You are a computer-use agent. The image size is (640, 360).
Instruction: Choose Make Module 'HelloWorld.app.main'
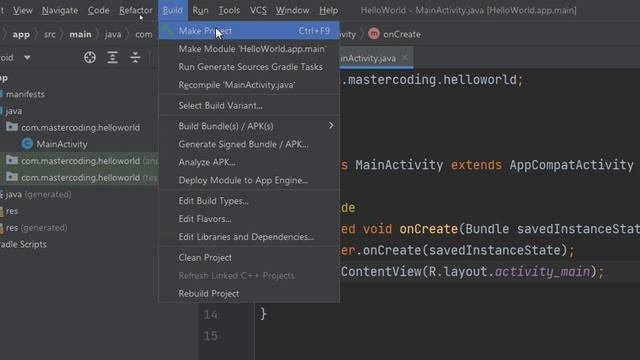coord(249,49)
